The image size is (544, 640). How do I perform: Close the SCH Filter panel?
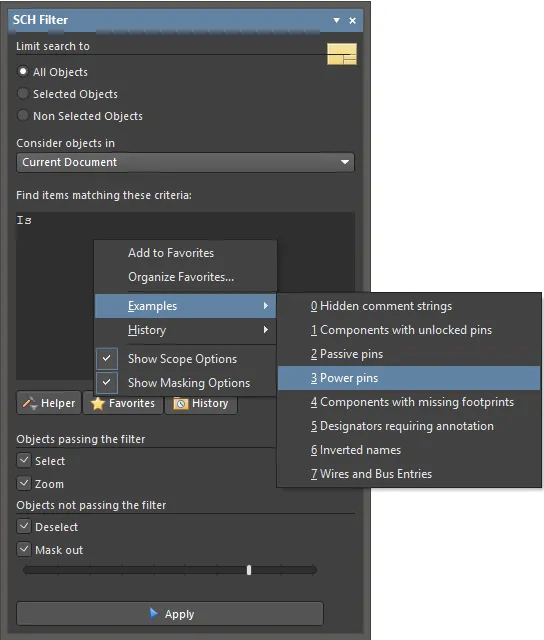tap(353, 20)
